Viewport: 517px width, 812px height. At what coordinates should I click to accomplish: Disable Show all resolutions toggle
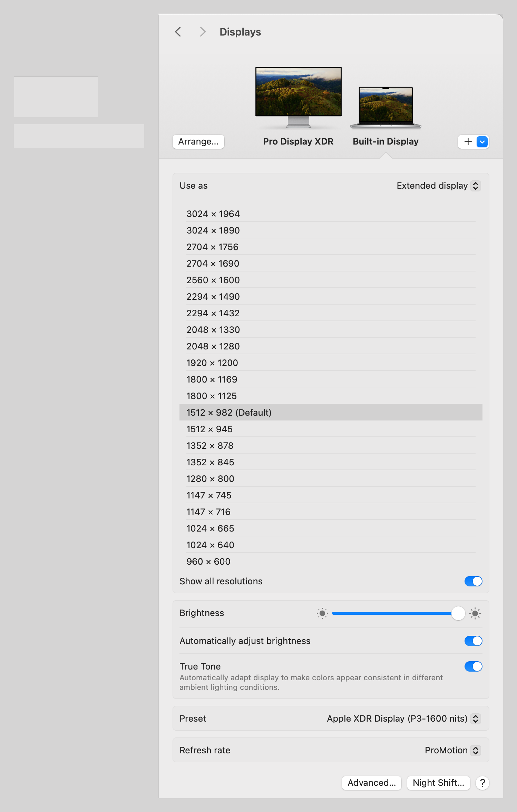(473, 581)
